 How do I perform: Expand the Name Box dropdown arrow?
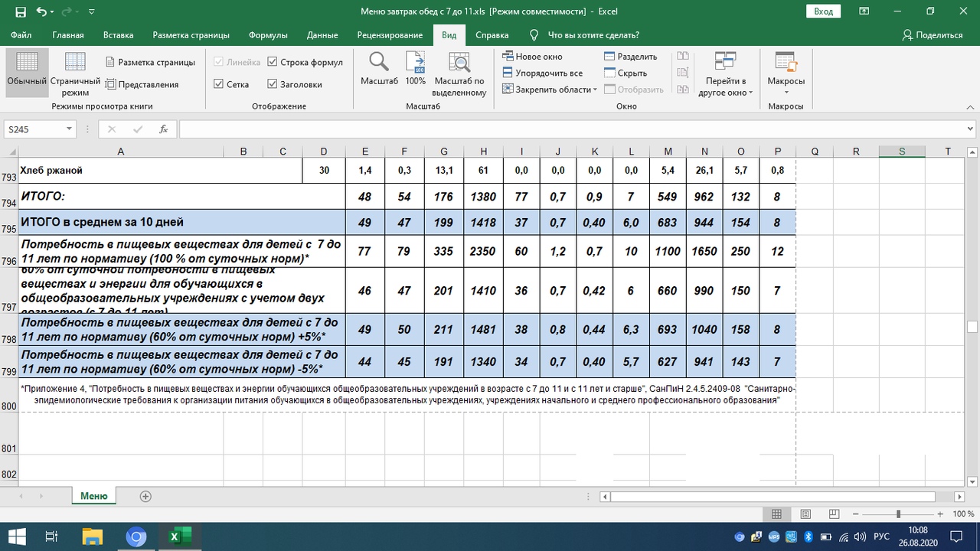pos(69,129)
